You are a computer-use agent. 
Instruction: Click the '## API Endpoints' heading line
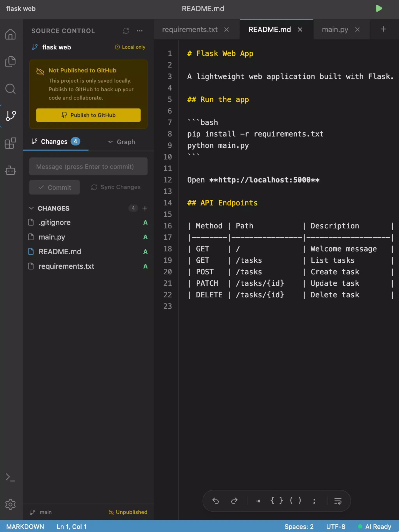click(222, 203)
